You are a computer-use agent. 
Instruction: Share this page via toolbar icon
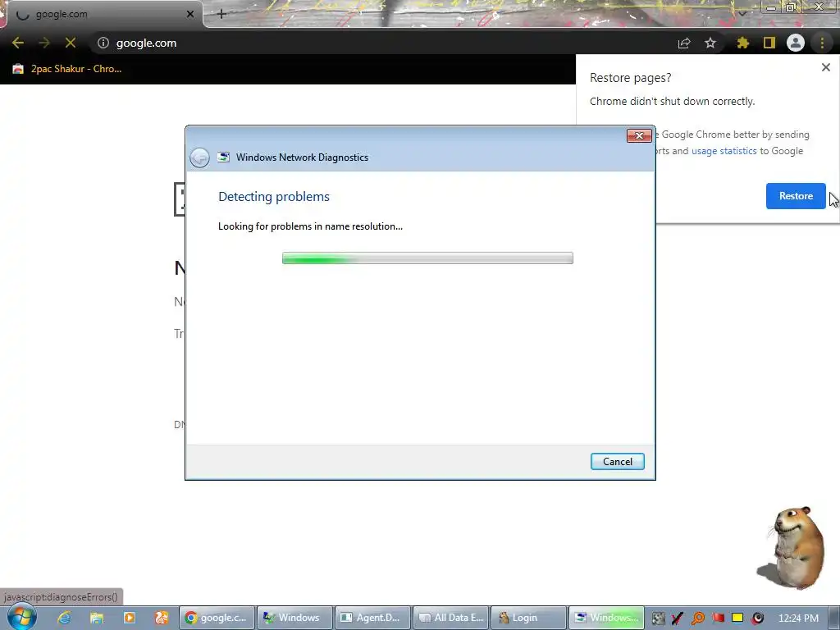click(684, 43)
